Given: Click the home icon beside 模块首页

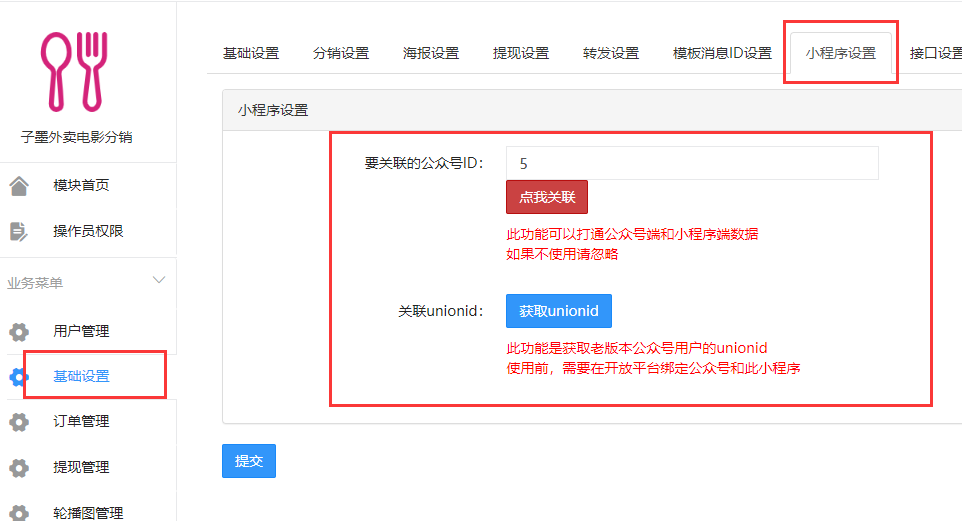Looking at the screenshot, I should [x=19, y=185].
